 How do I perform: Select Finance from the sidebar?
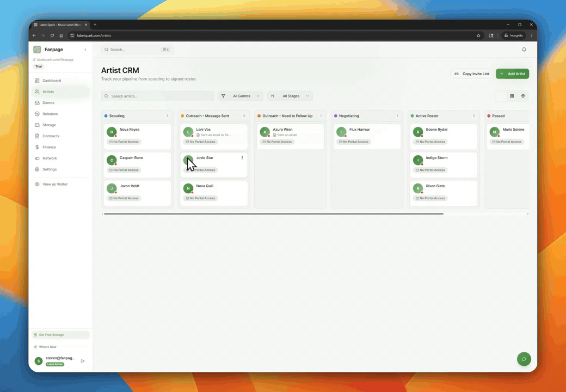pyautogui.click(x=49, y=147)
